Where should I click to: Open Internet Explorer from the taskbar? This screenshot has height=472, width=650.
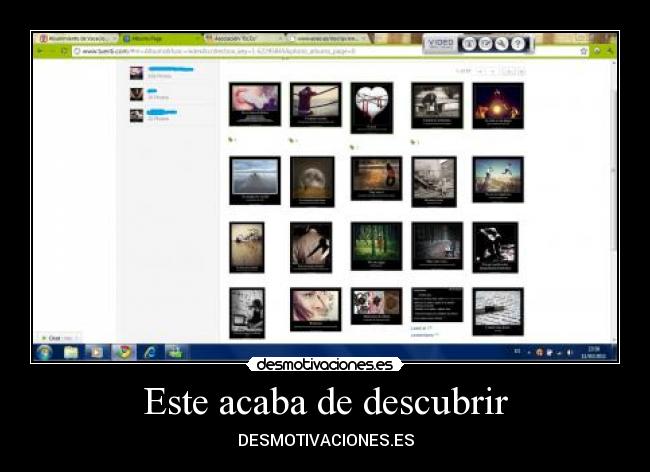tap(149, 352)
